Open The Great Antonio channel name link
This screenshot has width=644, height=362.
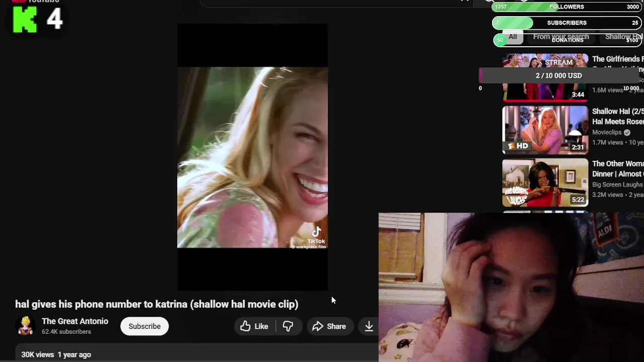click(75, 321)
